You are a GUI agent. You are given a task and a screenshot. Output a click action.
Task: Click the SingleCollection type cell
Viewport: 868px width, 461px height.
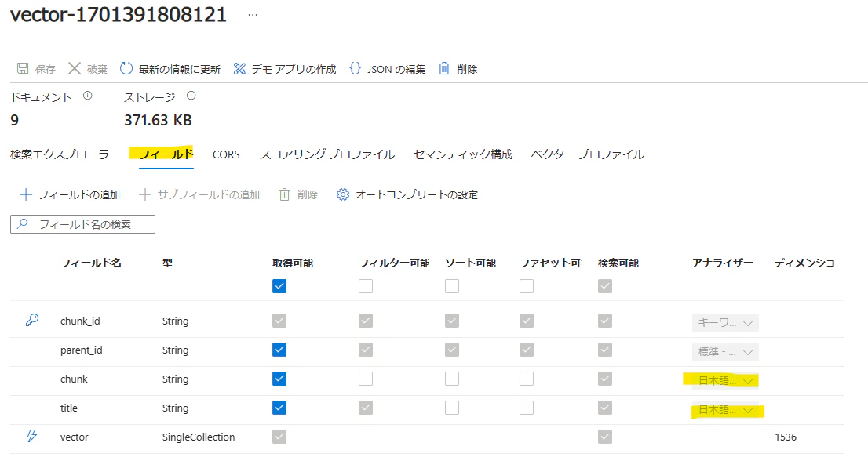click(x=199, y=437)
